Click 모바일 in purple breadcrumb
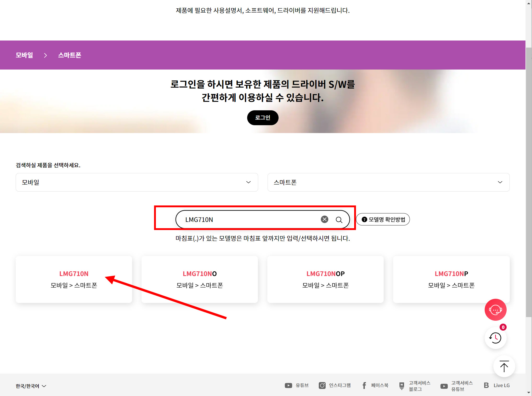Viewport: 532px width, 396px height. [24, 55]
